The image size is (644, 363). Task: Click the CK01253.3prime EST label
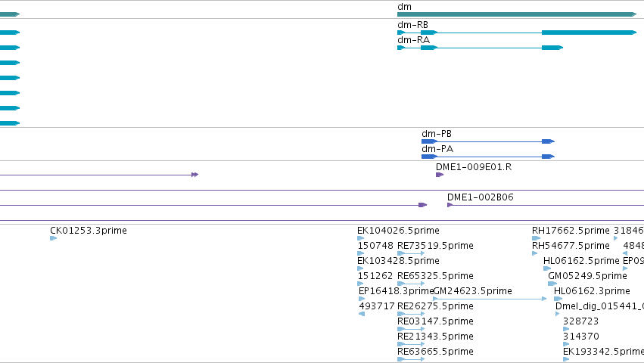coord(89,231)
